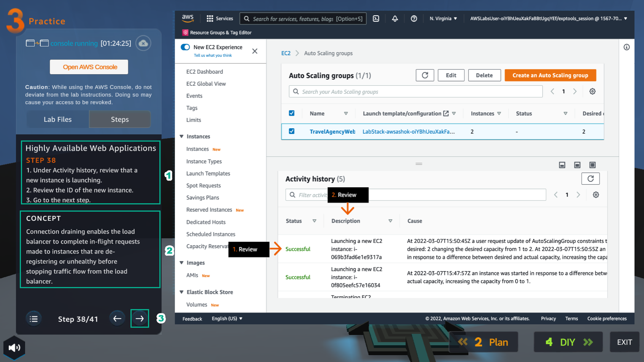This screenshot has width=644, height=362.
Task: Open the LabStack launch template link
Action: (x=409, y=132)
